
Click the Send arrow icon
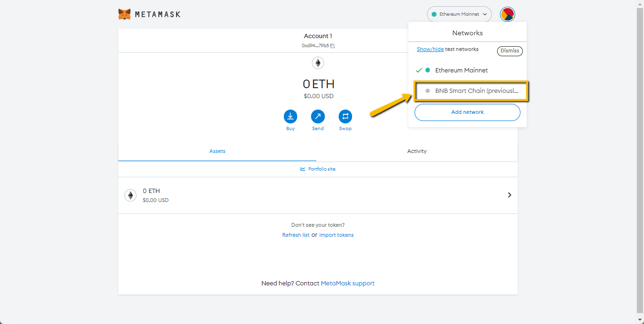tap(318, 116)
